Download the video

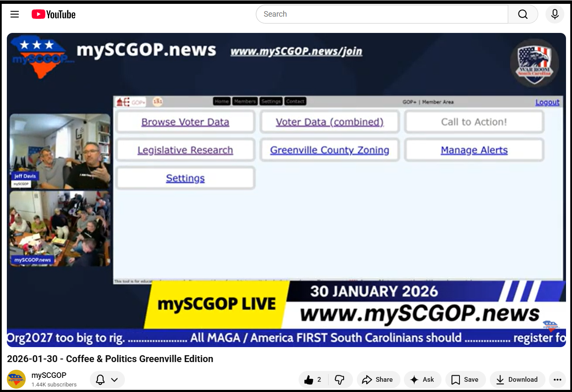coord(517,380)
